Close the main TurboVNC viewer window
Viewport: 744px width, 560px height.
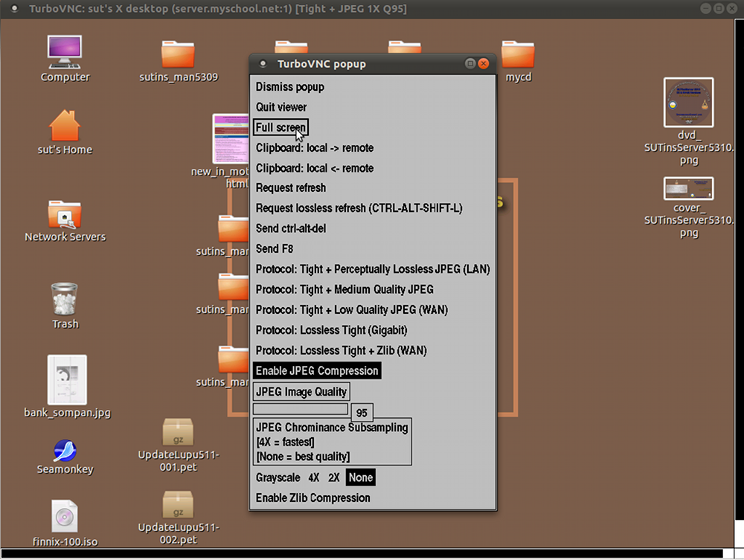pos(732,8)
